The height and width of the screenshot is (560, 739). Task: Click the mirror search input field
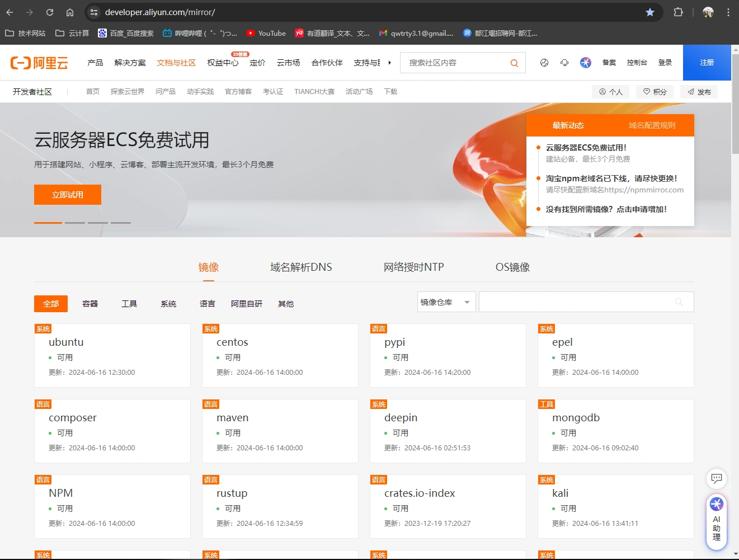586,302
